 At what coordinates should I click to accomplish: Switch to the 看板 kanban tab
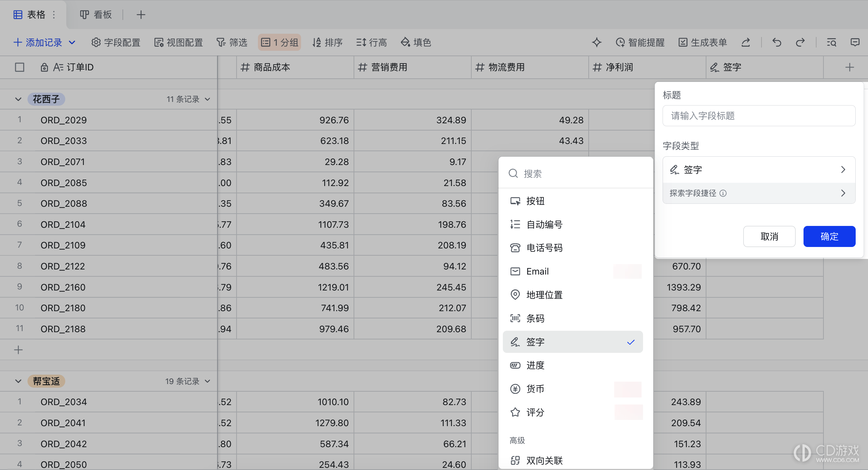96,15
